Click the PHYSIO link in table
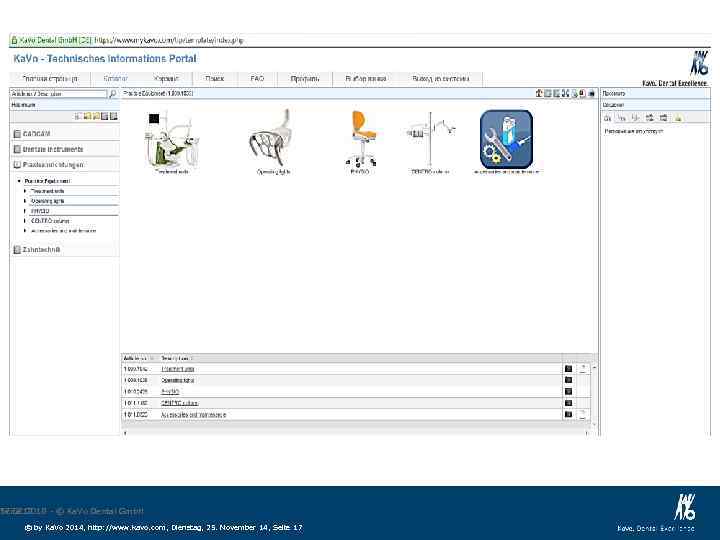The image size is (720, 540). 170,392
